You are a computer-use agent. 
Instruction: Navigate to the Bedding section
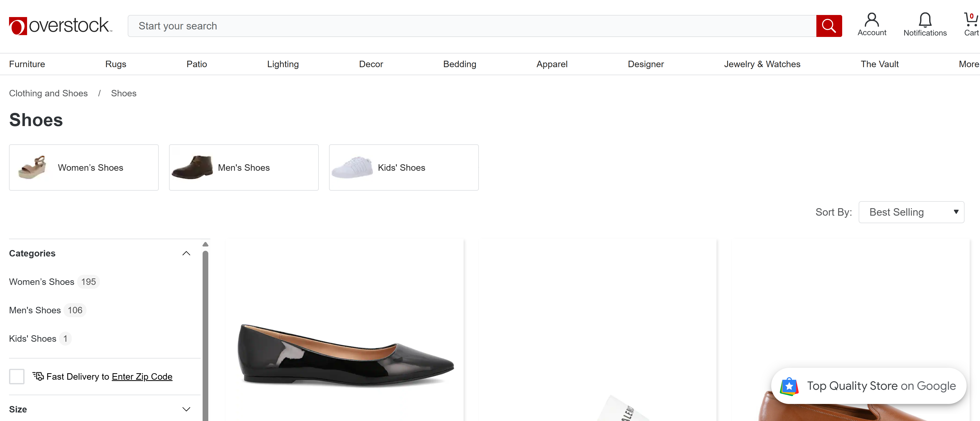click(460, 64)
